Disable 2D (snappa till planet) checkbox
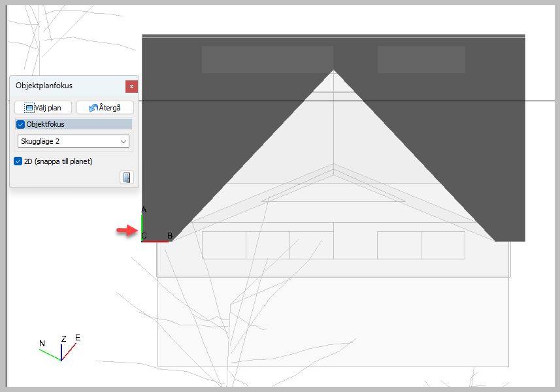The height and width of the screenshot is (392, 560). coord(18,161)
